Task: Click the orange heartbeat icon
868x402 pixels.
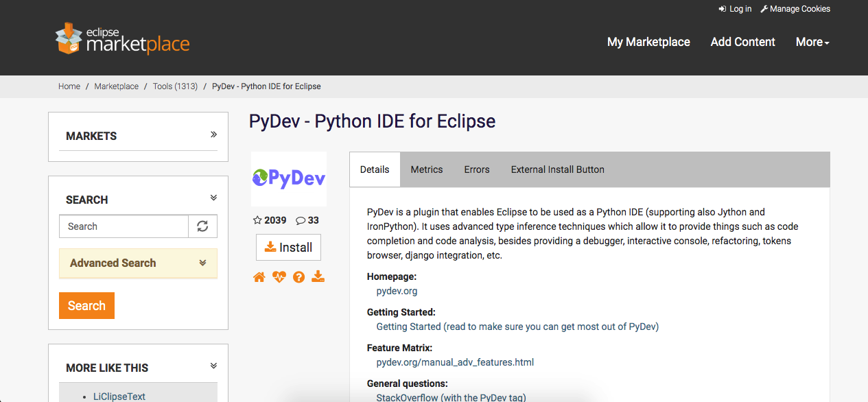Action: coord(279,277)
